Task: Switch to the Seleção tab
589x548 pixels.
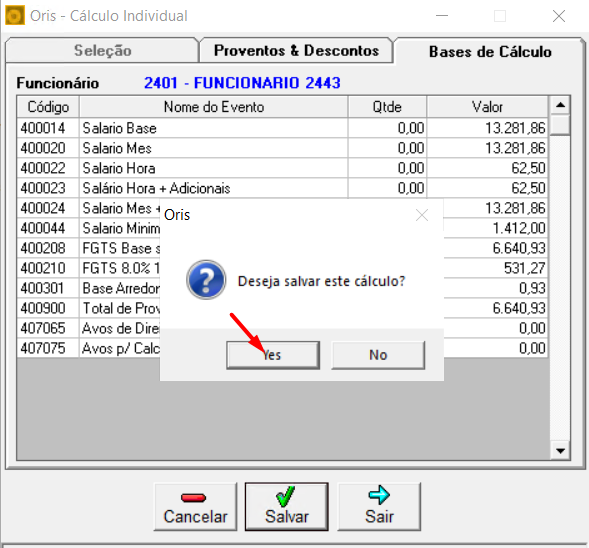Action: click(x=102, y=50)
